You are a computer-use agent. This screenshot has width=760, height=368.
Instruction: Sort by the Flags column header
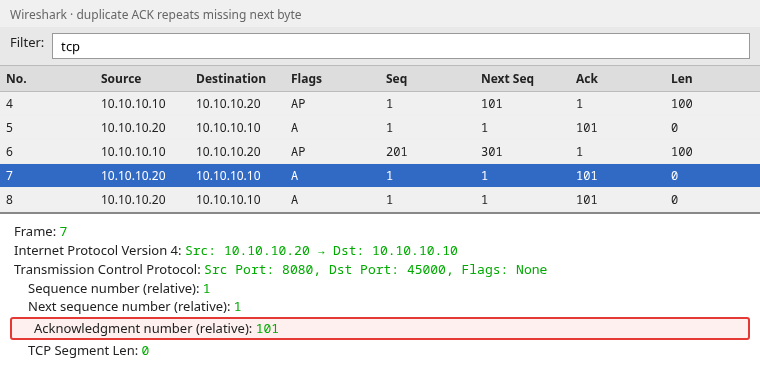(306, 79)
